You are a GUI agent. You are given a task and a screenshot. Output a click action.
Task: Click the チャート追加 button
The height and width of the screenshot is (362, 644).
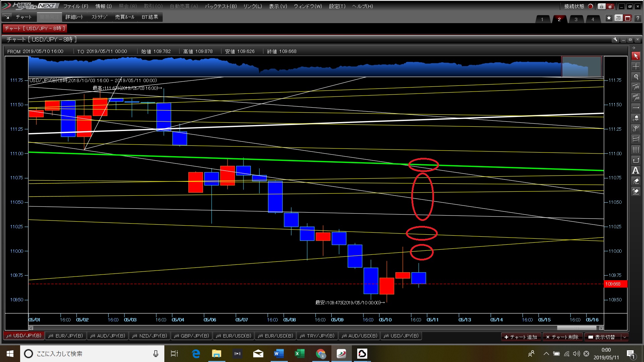(x=520, y=337)
